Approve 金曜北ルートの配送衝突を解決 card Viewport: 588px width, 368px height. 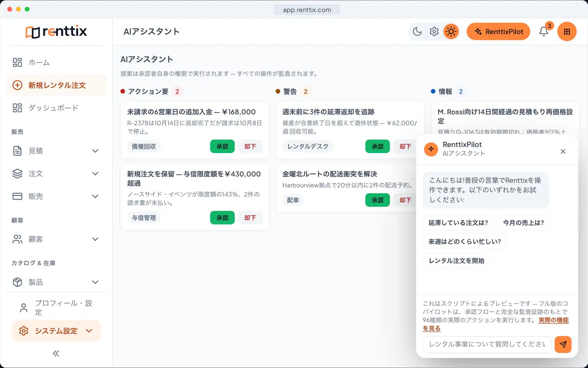pos(377,200)
